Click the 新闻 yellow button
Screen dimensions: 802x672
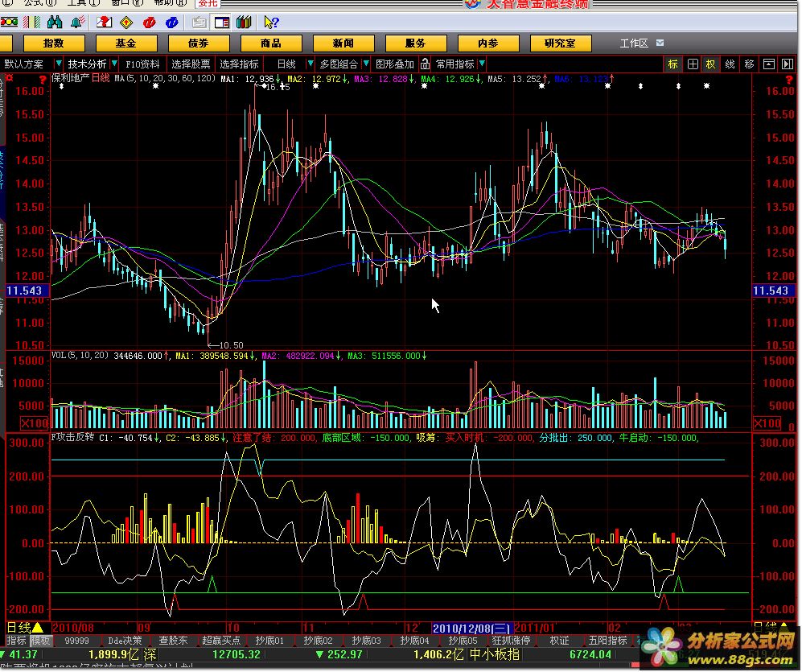click(343, 43)
